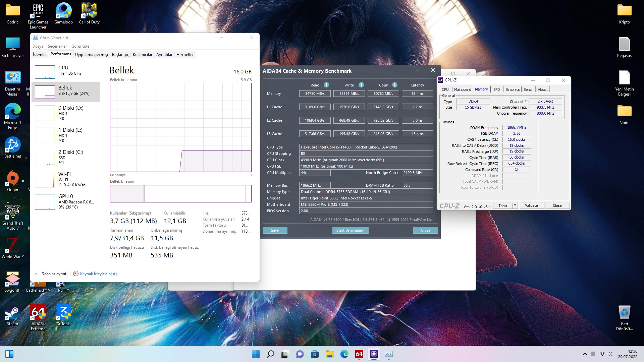Image resolution: width=644 pixels, height=362 pixels.
Task: Click the CPU-Z icon in taskbar
Action: [x=374, y=354]
